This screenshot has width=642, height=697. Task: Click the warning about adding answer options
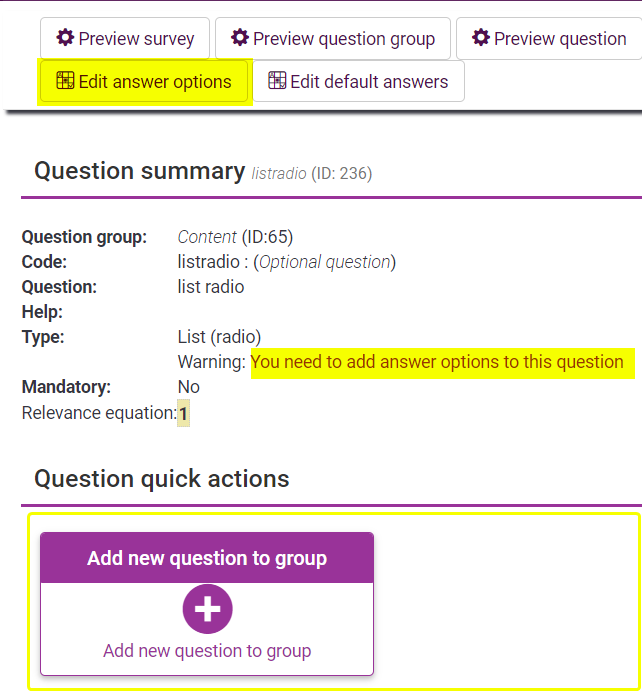437,362
